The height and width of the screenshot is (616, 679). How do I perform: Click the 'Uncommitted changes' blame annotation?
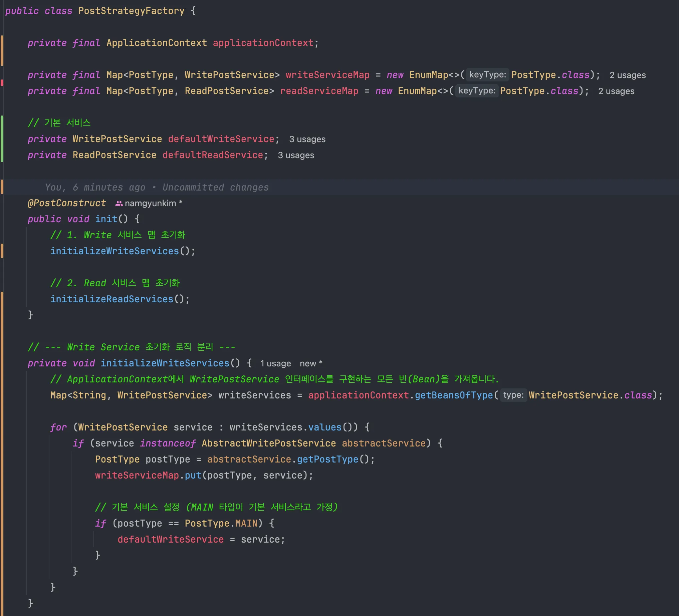coord(216,187)
